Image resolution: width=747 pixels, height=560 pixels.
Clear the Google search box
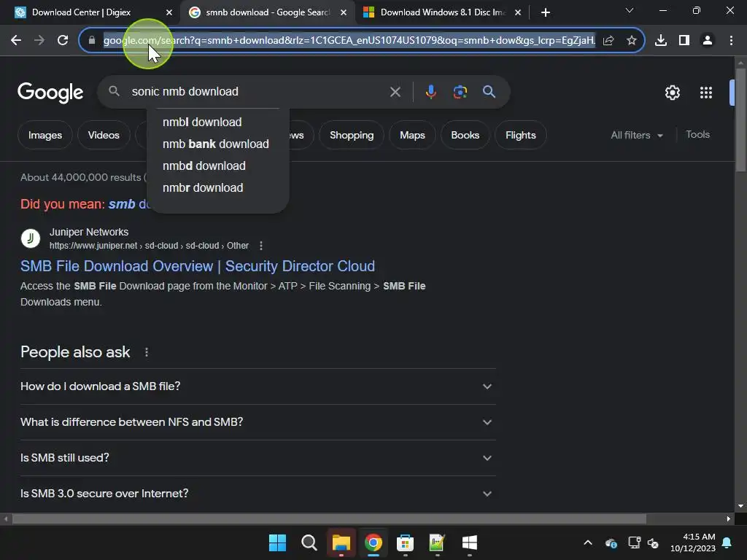(395, 91)
